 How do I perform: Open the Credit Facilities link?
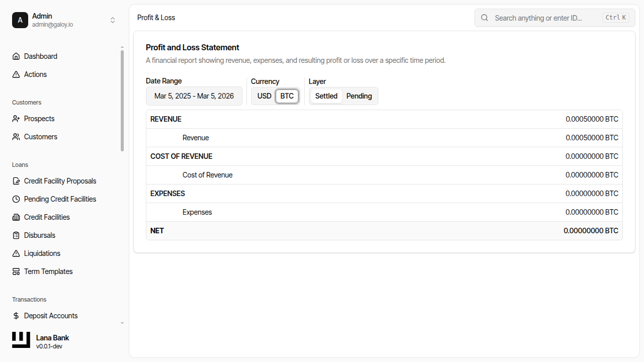coord(47,217)
